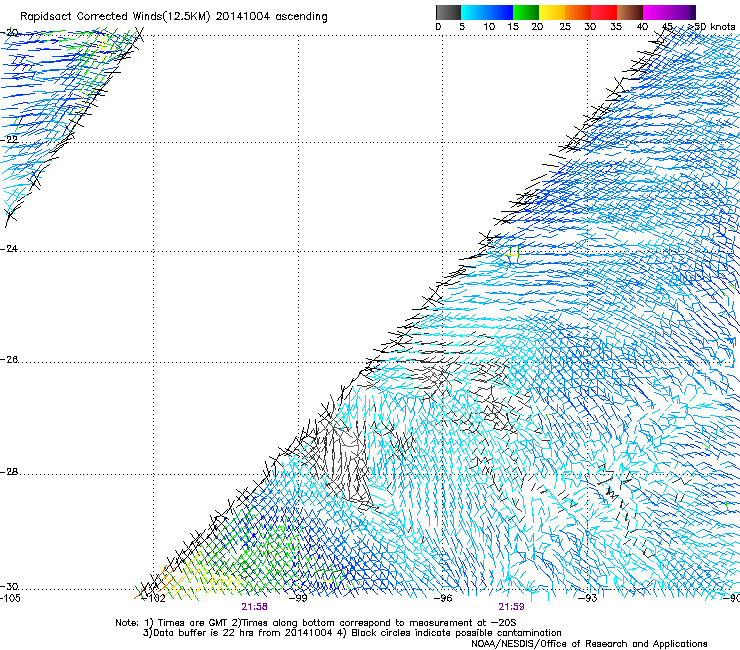Click the purple time label '21:58'
The image size is (740, 650).
[254, 607]
